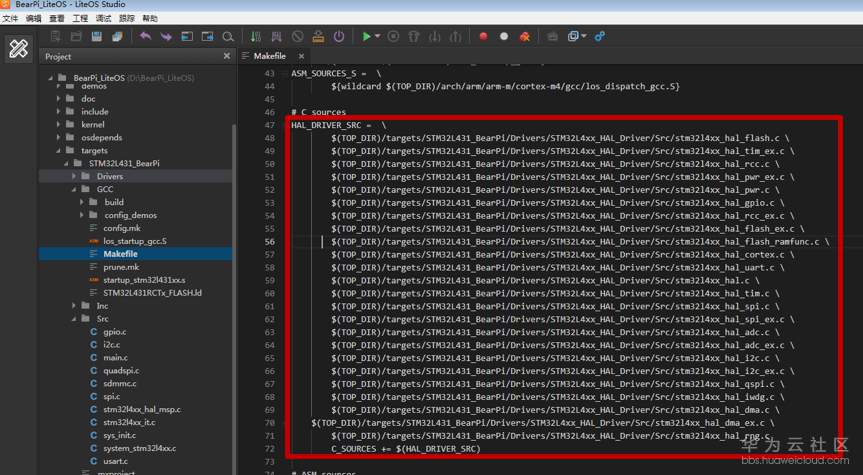Open the stacked windows dropdown icon
863x475 pixels.
tap(576, 37)
